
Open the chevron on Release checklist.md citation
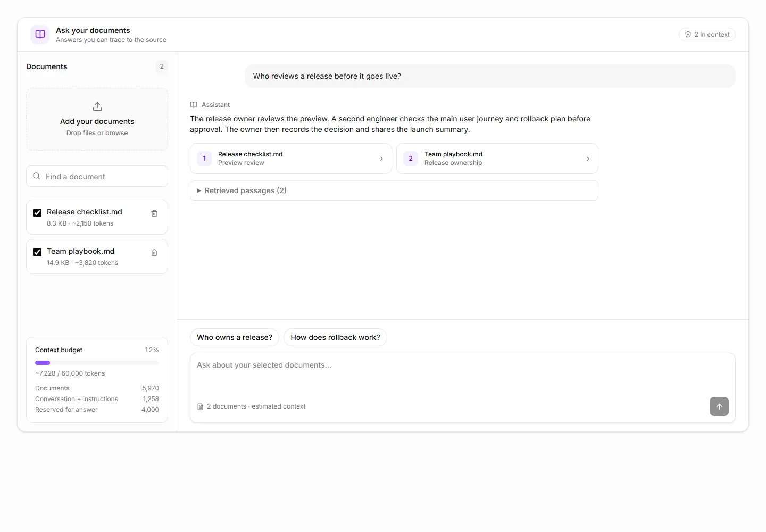click(381, 159)
